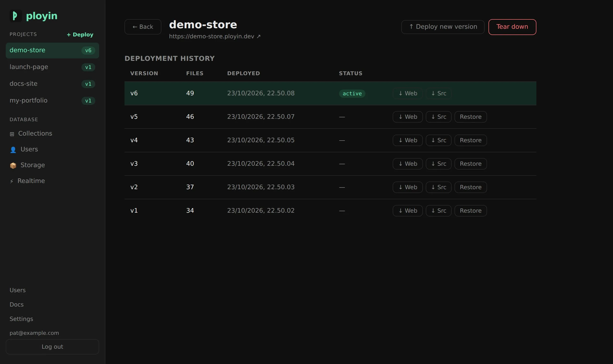The image size is (613, 364).
Task: Download Src for v1
Action: coord(438,211)
